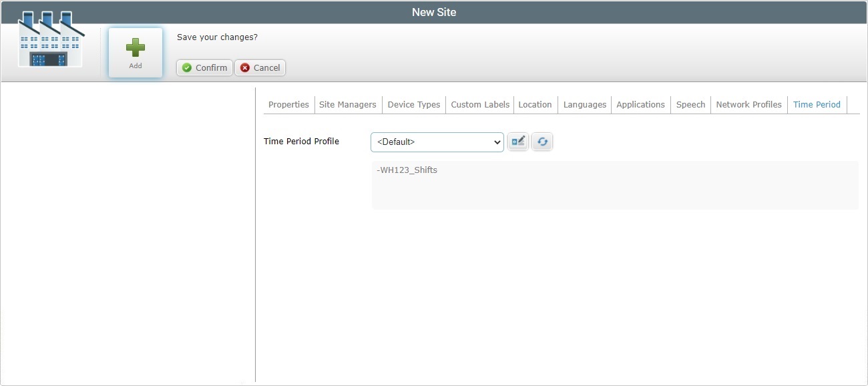Open the Languages tab
The width and height of the screenshot is (868, 386).
[584, 104]
